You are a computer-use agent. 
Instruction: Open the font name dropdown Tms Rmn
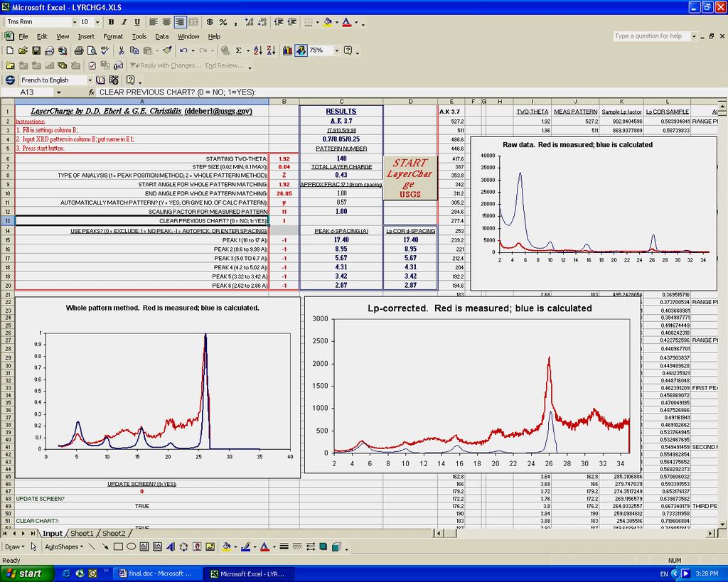(x=74, y=22)
